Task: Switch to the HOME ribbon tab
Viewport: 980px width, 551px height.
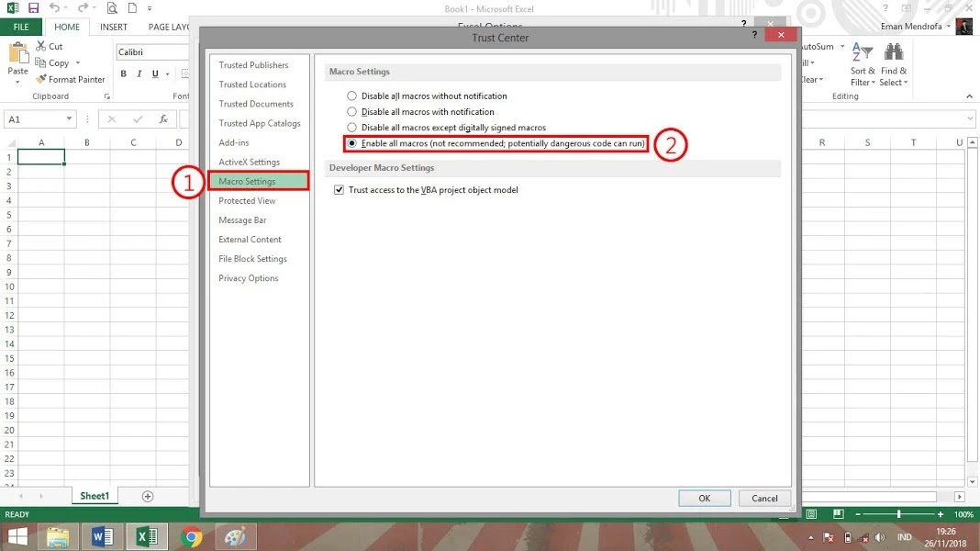Action: tap(67, 27)
